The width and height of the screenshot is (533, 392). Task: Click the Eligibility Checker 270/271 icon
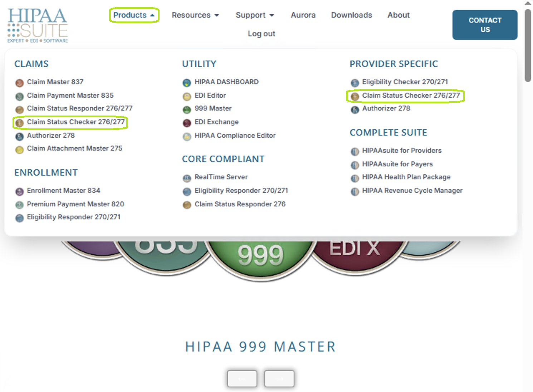(354, 83)
